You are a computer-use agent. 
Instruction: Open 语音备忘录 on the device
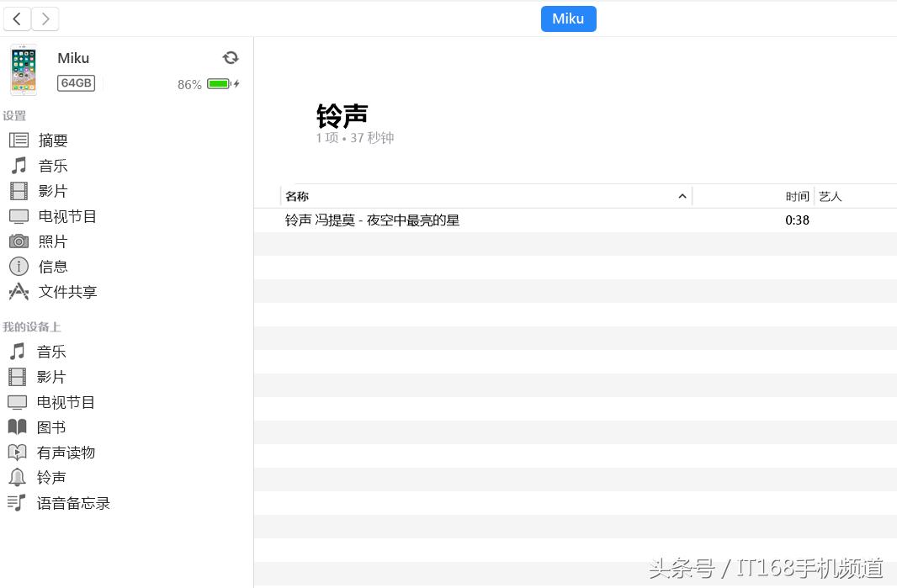(x=72, y=502)
